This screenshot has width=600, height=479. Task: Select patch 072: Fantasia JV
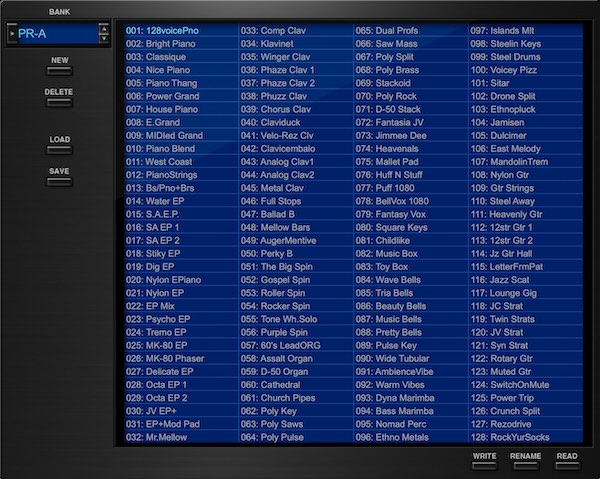point(411,122)
